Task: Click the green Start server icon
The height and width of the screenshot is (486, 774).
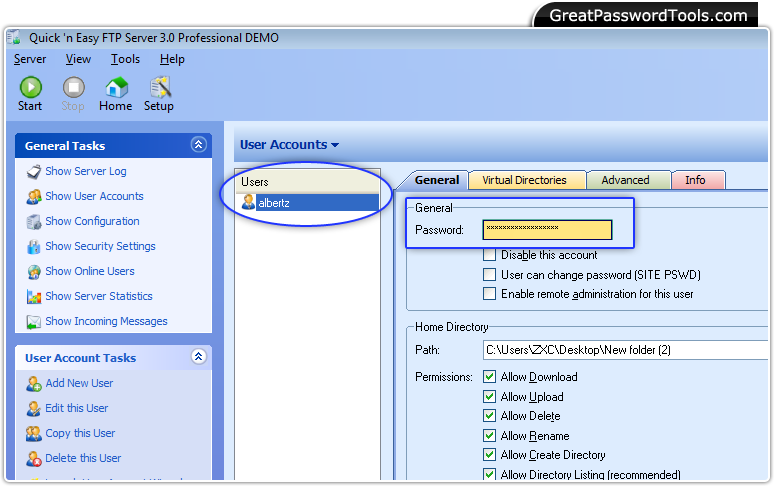Action: pyautogui.click(x=31, y=87)
